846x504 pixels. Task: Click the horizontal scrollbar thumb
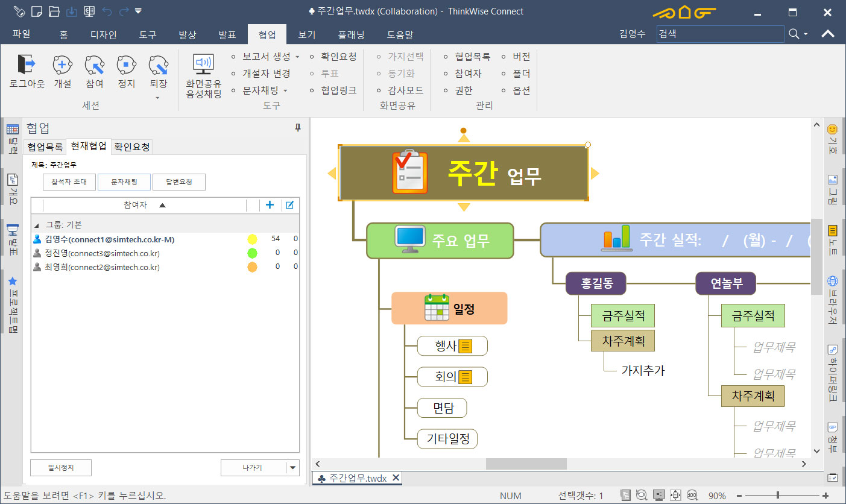pyautogui.click(x=526, y=464)
